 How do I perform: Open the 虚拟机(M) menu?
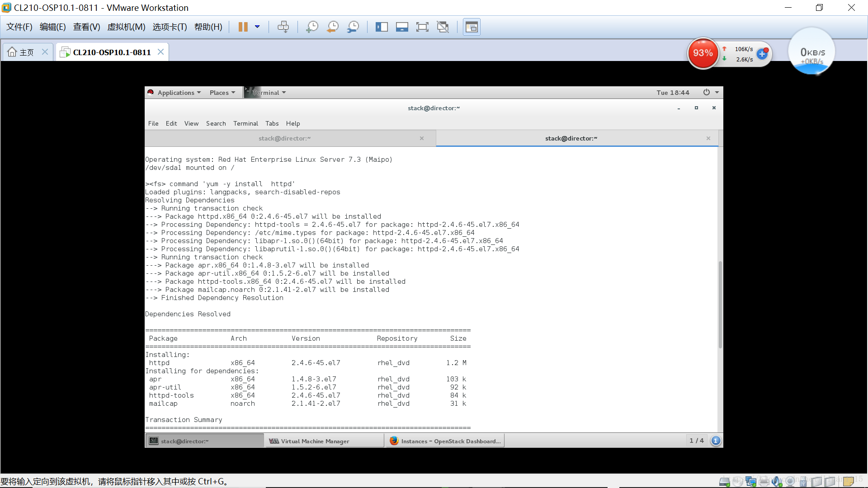(126, 27)
